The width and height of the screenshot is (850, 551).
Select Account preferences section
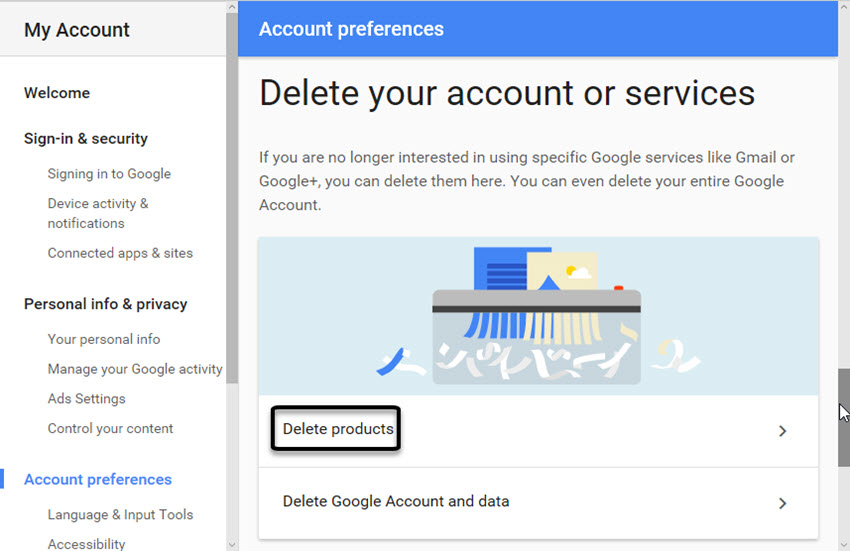coord(98,480)
